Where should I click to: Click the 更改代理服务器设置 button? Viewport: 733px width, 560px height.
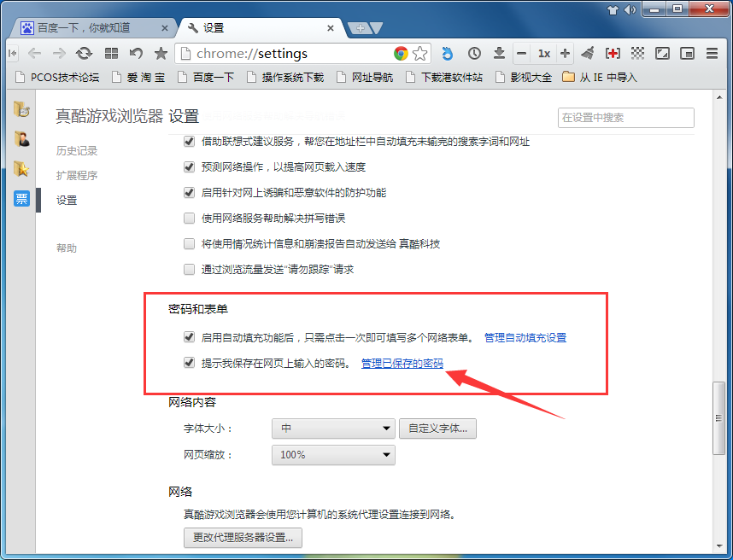coord(243,538)
